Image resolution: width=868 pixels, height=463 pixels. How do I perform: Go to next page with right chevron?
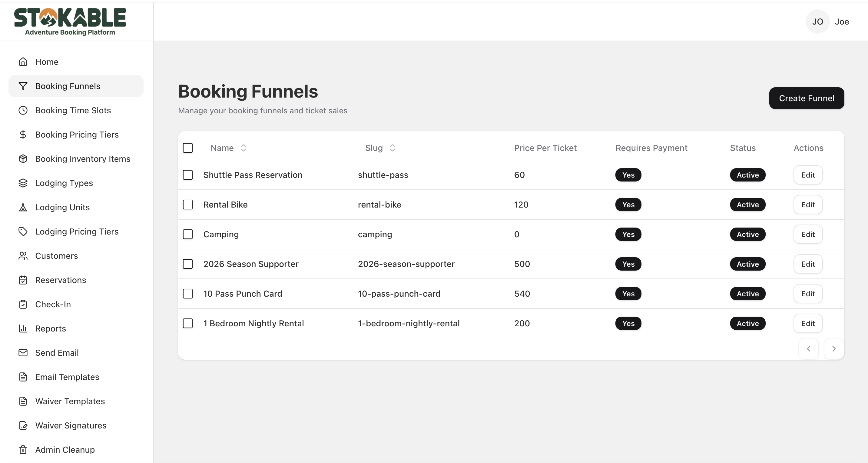(x=834, y=349)
